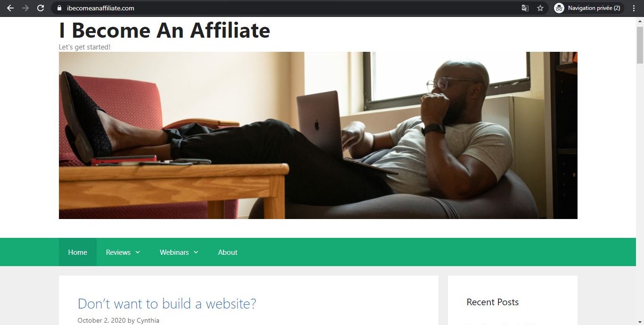Image resolution: width=644 pixels, height=325 pixels.
Task: Click the page vertical scrollbar thumb
Action: click(640, 45)
